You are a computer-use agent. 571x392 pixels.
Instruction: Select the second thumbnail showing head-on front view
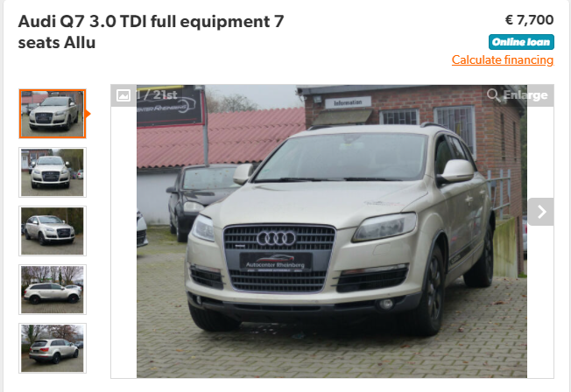53,172
